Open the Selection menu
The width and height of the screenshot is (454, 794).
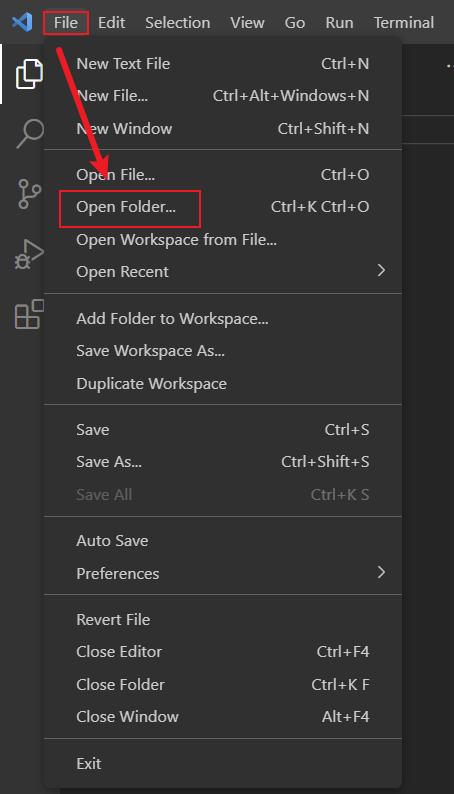click(x=178, y=23)
